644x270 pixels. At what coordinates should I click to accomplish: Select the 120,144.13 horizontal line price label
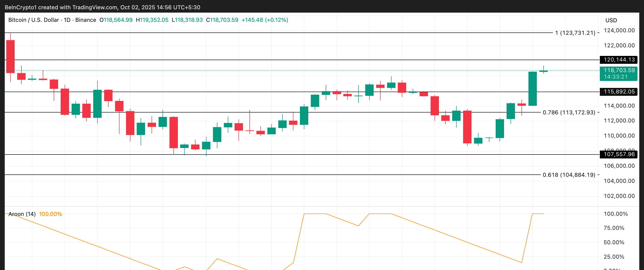coord(618,60)
